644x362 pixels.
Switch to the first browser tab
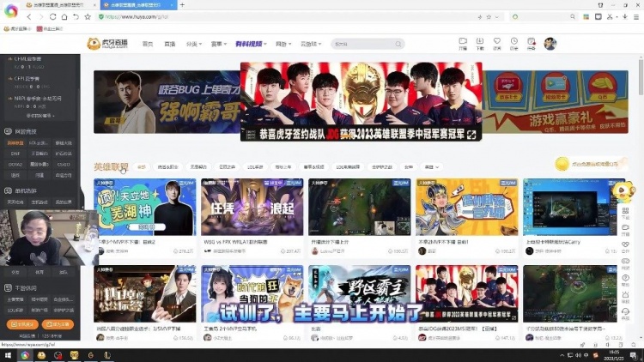click(x=59, y=5)
